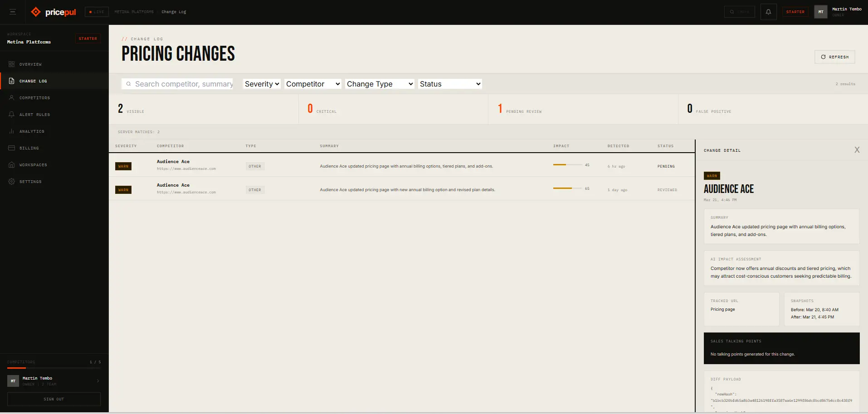Click the WARN badge in the 6 hr ago row
This screenshot has height=414, width=868.
[x=123, y=166]
